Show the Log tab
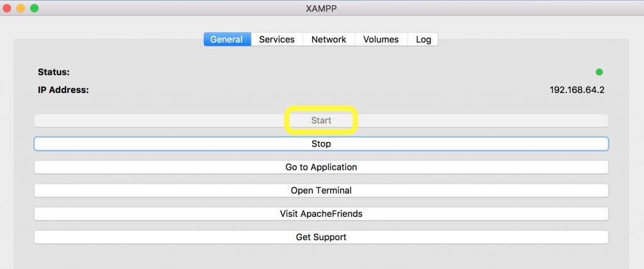This screenshot has height=269, width=644. pyautogui.click(x=423, y=40)
